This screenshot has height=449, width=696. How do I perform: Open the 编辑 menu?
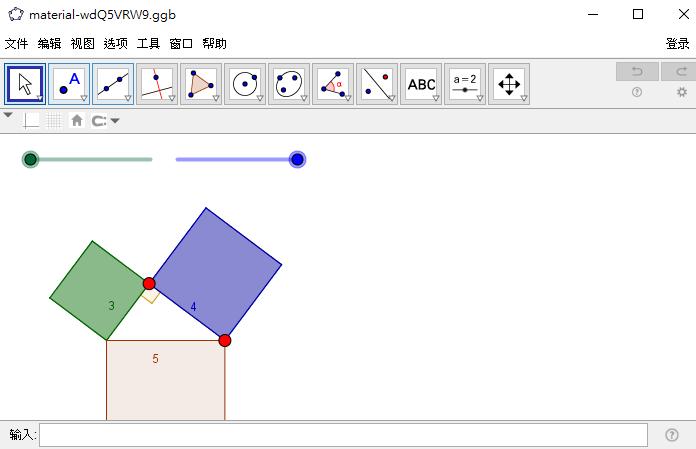click(x=49, y=43)
